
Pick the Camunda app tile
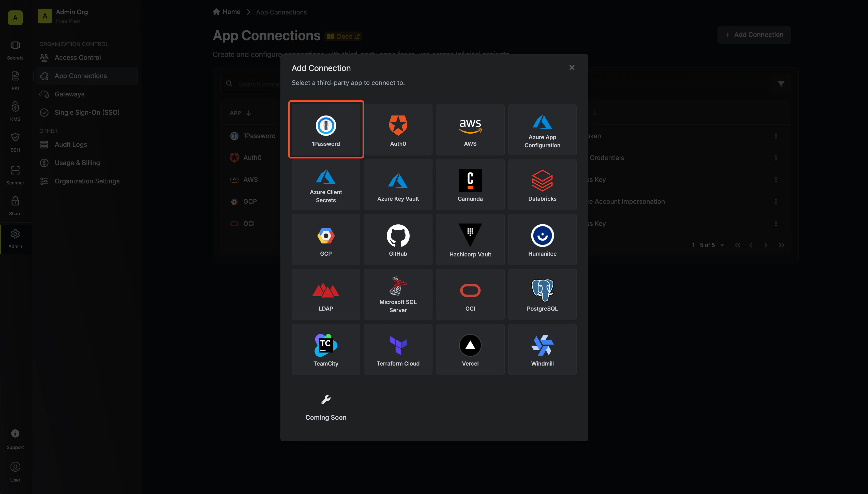coord(470,184)
